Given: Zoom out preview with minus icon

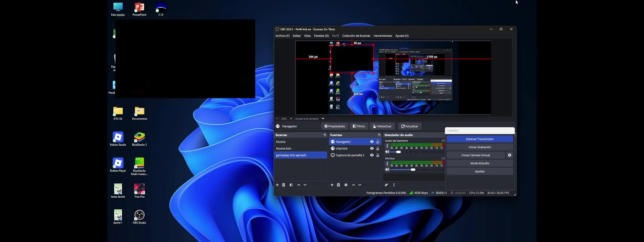Looking at the screenshot, I should [x=277, y=119].
